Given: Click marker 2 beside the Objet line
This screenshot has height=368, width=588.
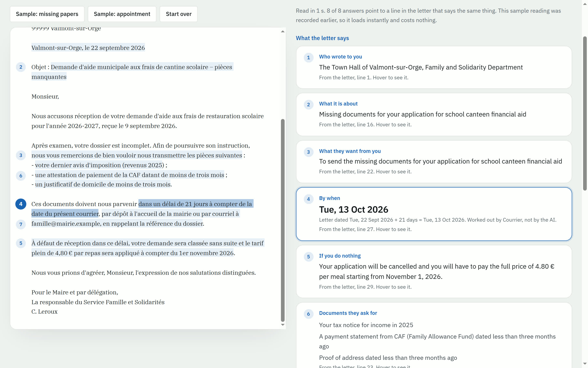Looking at the screenshot, I should tap(21, 67).
